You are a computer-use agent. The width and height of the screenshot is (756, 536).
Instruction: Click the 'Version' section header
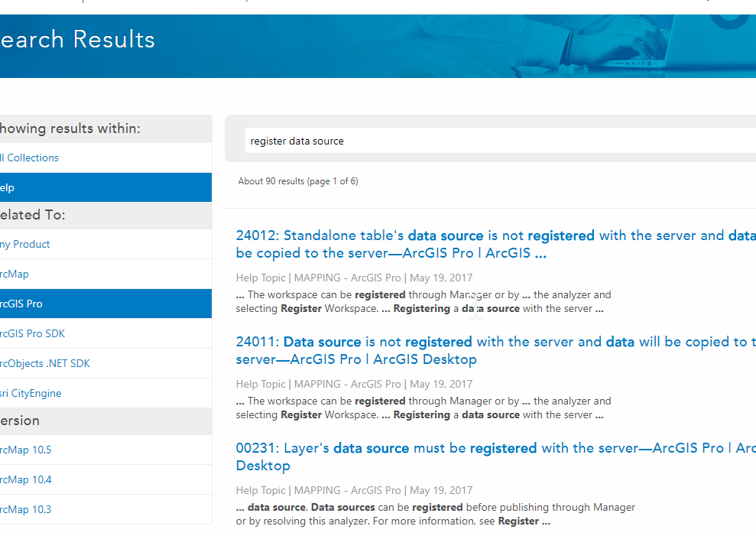[x=21, y=421]
